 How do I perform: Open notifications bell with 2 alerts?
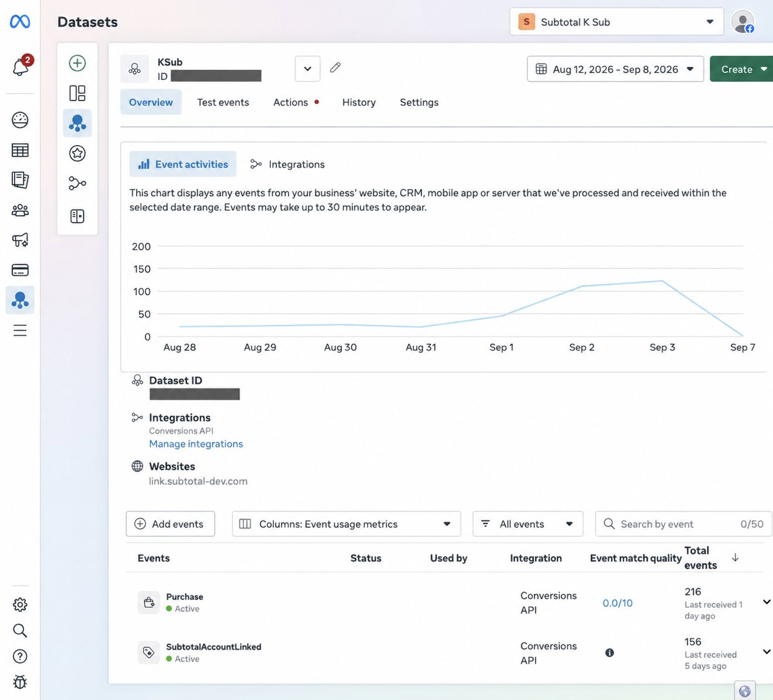(x=21, y=66)
